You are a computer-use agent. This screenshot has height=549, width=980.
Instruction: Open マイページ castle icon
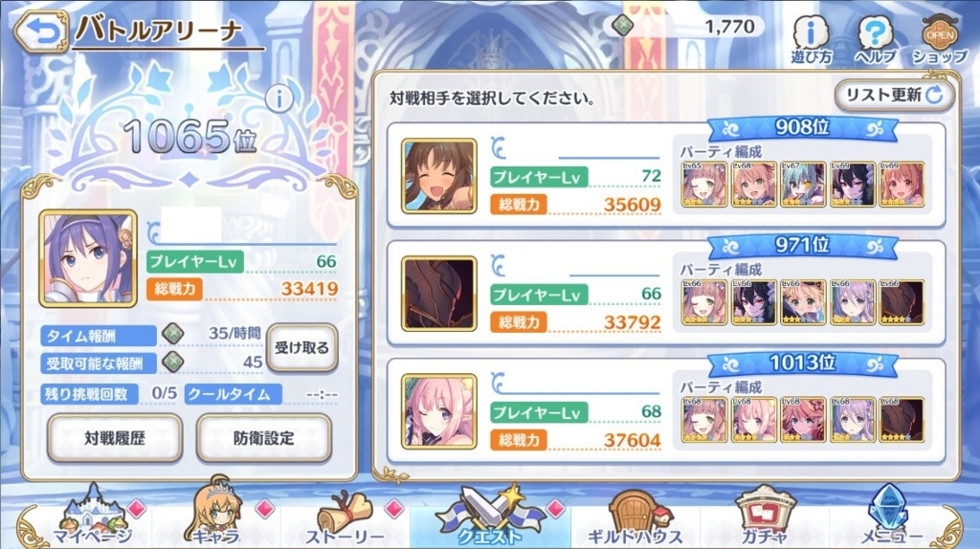(x=92, y=516)
